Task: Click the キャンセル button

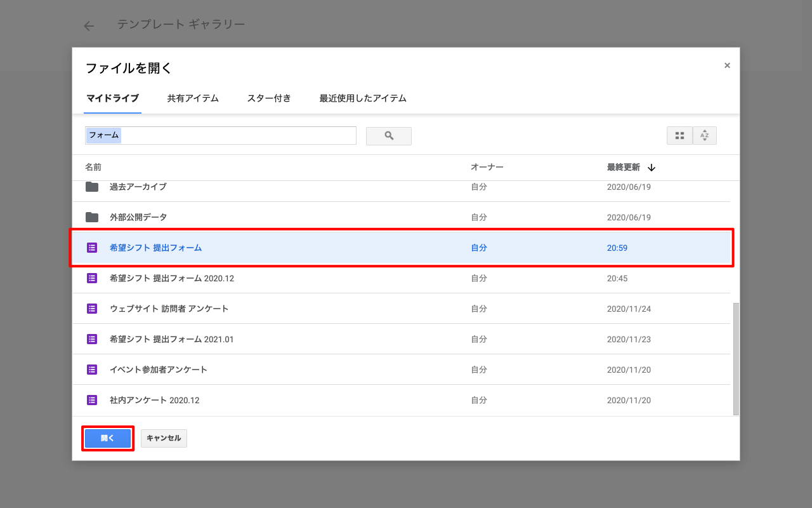Action: click(164, 438)
